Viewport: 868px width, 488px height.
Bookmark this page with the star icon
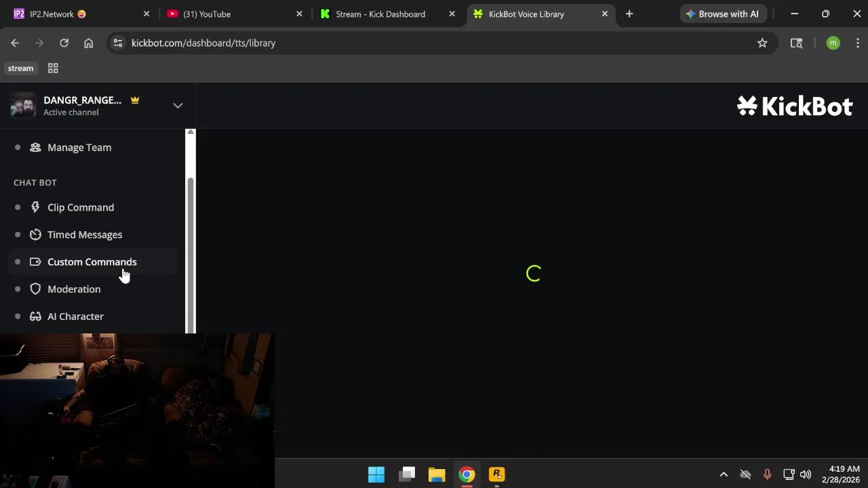click(762, 43)
